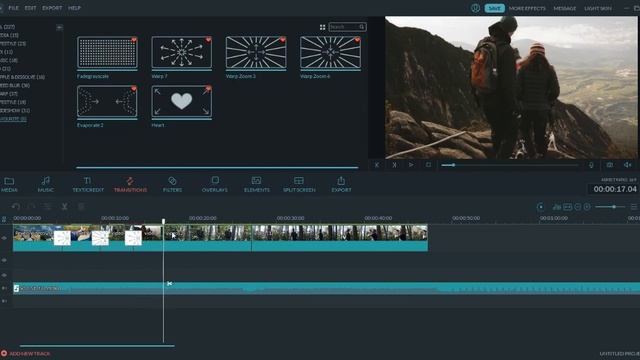Select the Transitions tab
This screenshot has height=360, width=640.
tap(130, 184)
